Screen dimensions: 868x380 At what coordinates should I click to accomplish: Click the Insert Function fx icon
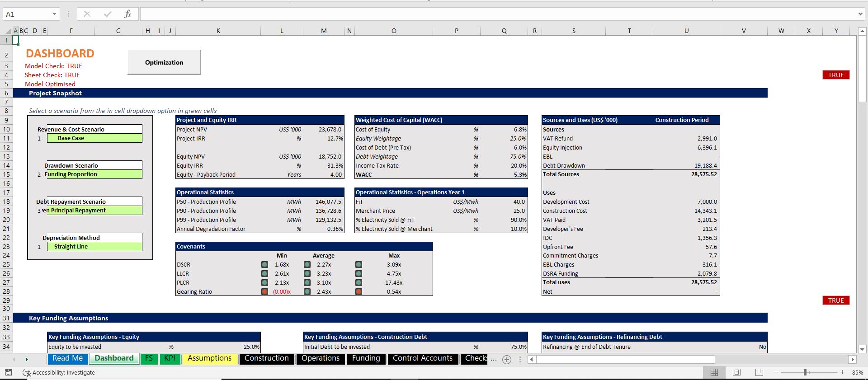coord(127,14)
